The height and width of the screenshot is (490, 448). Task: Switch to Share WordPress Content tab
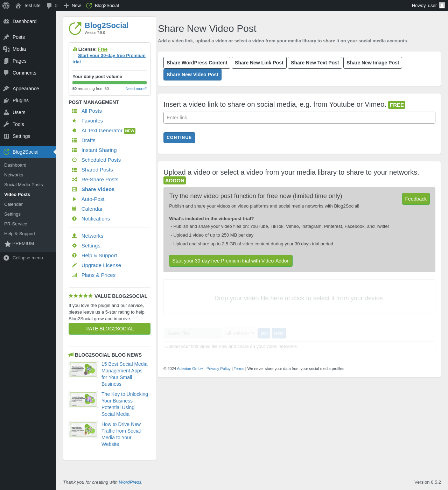(x=197, y=63)
